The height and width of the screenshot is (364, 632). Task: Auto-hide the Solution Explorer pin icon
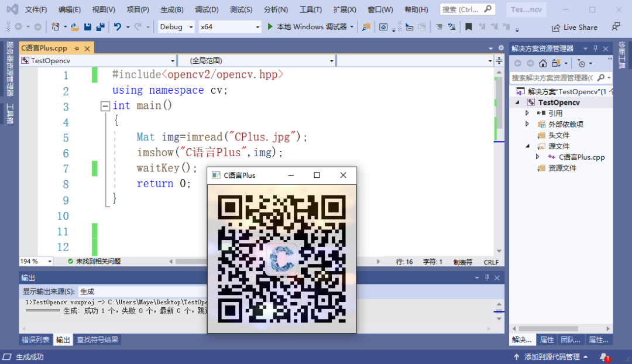[595, 49]
